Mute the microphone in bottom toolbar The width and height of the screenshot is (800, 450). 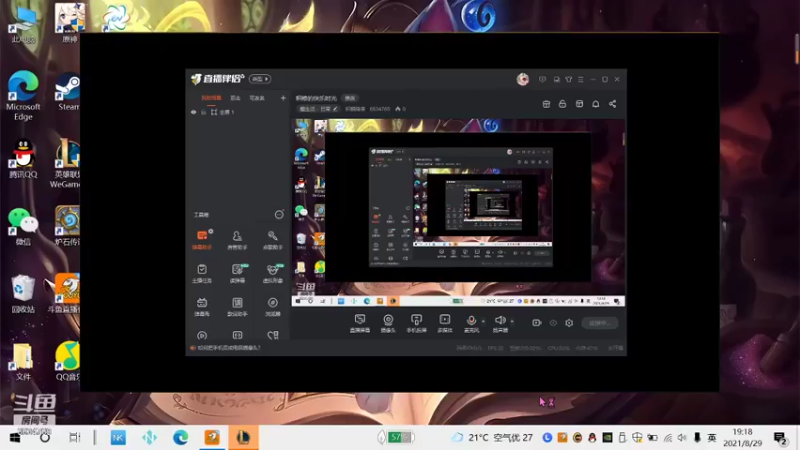(471, 323)
